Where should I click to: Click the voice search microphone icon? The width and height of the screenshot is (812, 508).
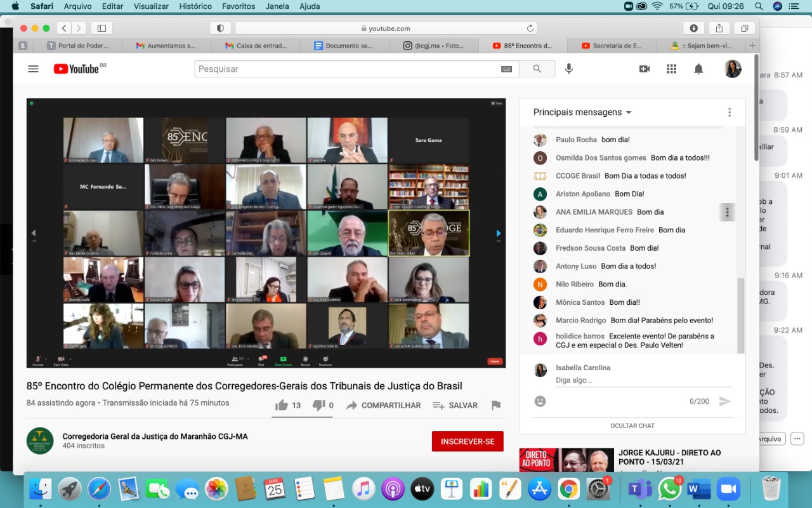pyautogui.click(x=568, y=69)
